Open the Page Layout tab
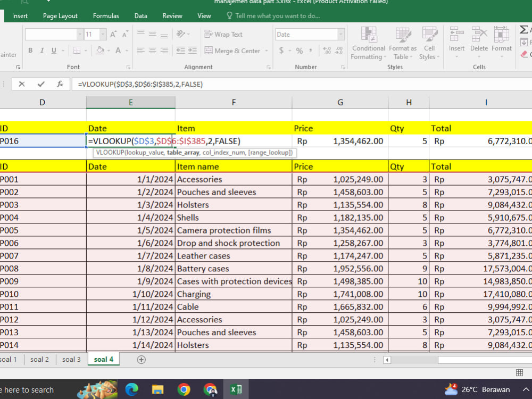The height and width of the screenshot is (399, 532). 60,16
